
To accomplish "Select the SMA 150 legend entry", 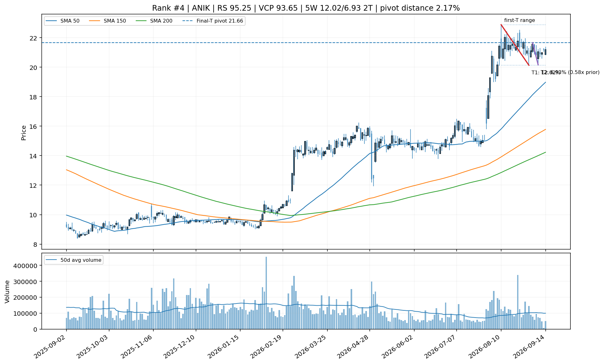I will pyautogui.click(x=107, y=21).
